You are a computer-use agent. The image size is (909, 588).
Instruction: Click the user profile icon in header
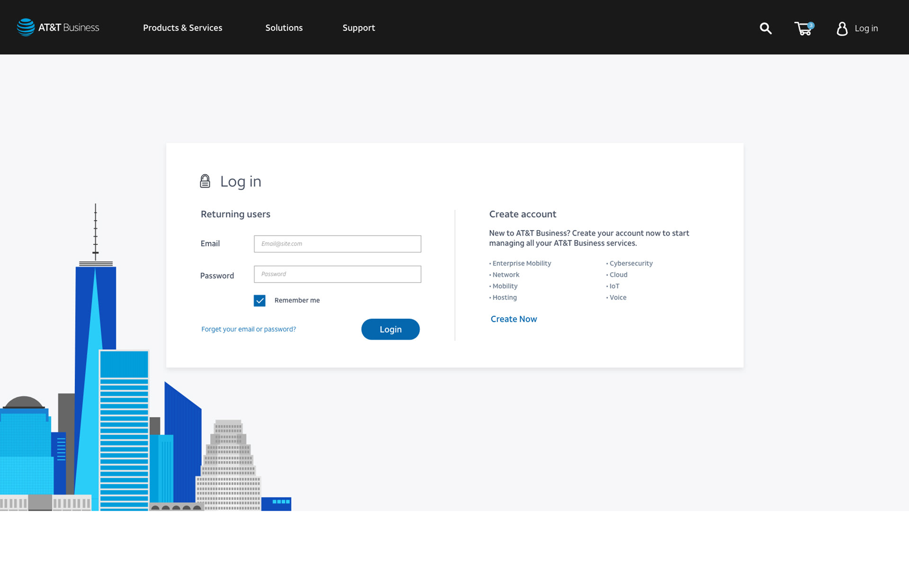point(842,28)
